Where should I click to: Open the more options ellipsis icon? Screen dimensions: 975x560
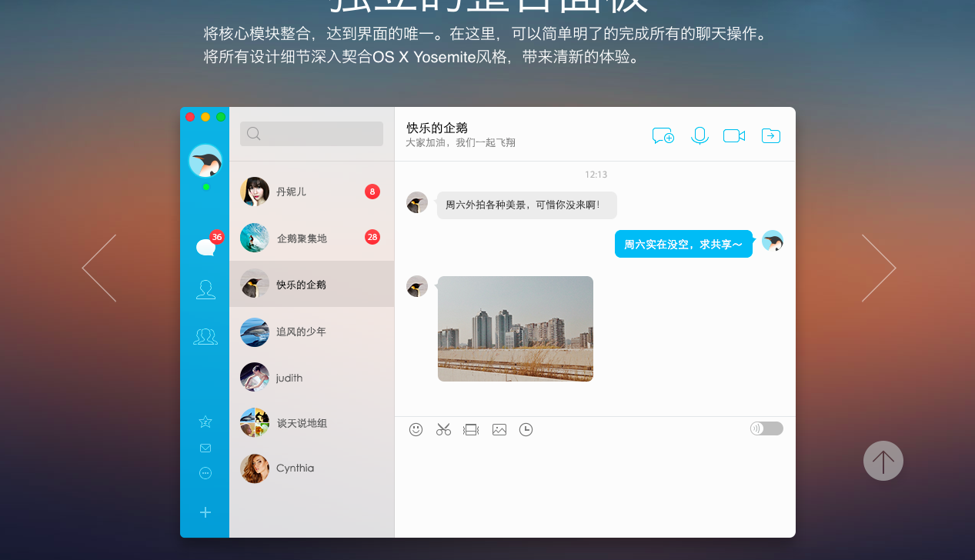pos(205,472)
